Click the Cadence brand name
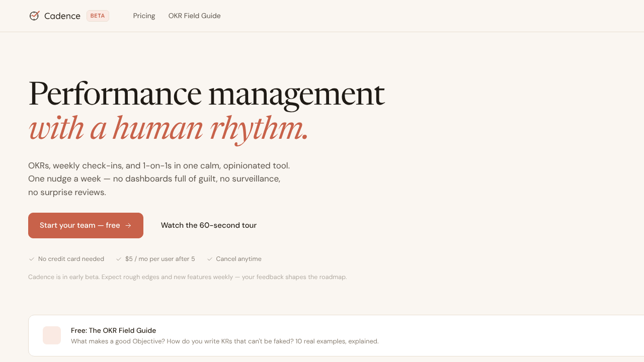644x362 pixels. [x=62, y=16]
